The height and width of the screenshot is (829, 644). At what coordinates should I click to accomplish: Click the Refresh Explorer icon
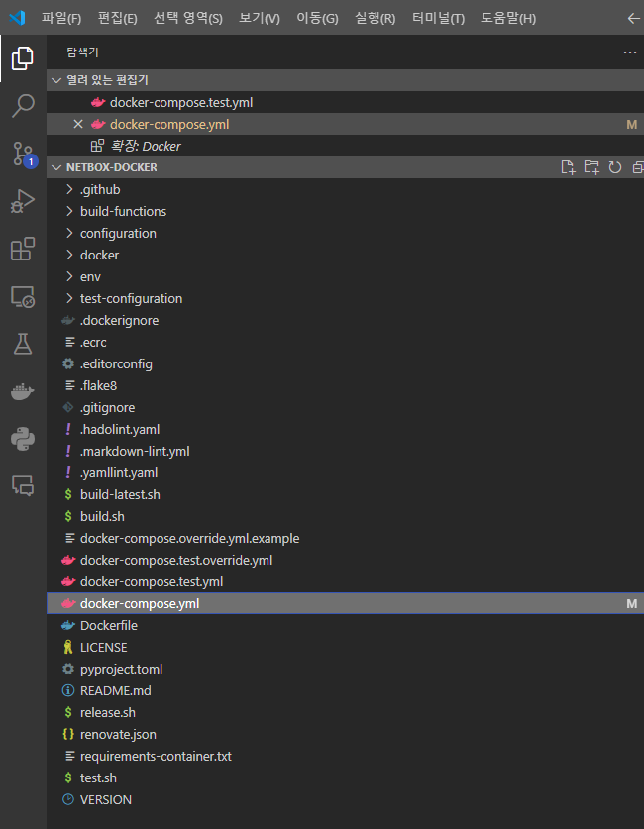coord(614,167)
